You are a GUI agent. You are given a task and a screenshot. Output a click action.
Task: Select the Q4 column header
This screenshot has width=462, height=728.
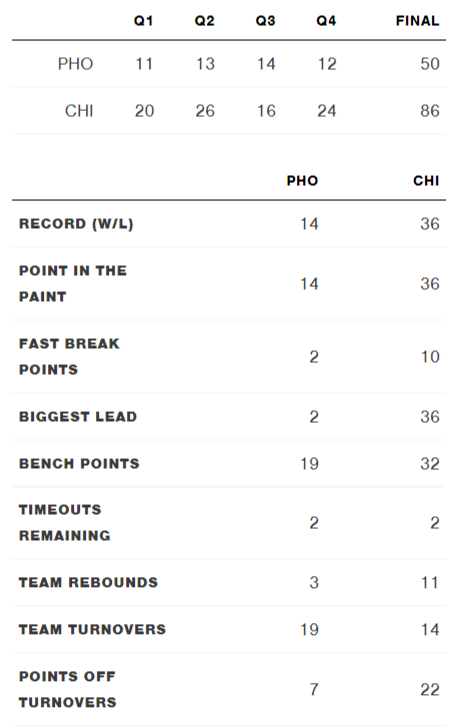point(326,21)
